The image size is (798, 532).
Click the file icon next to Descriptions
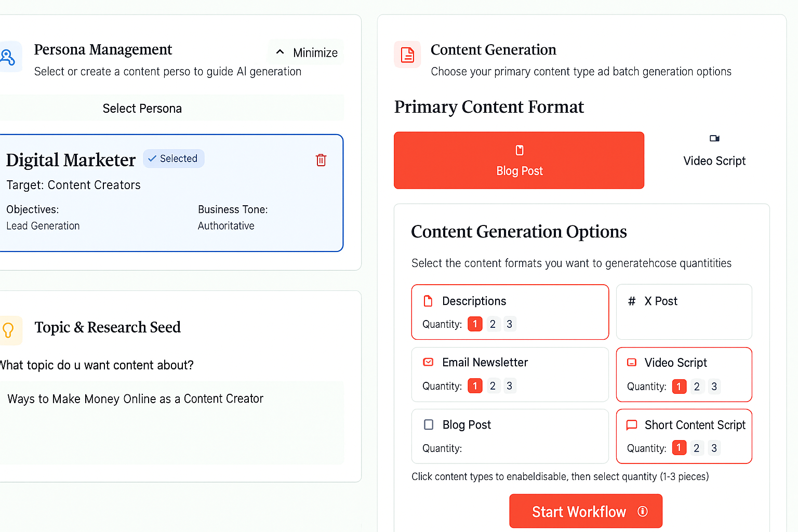428,300
